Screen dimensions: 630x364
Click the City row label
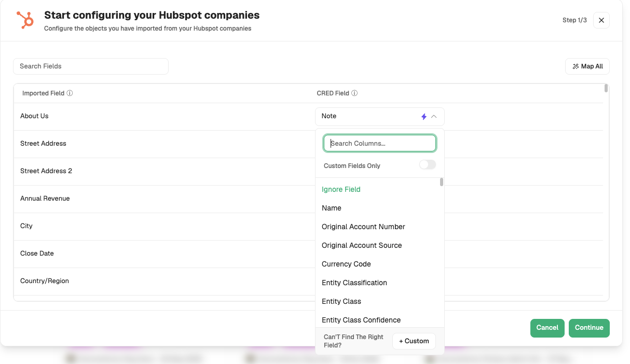(26, 226)
